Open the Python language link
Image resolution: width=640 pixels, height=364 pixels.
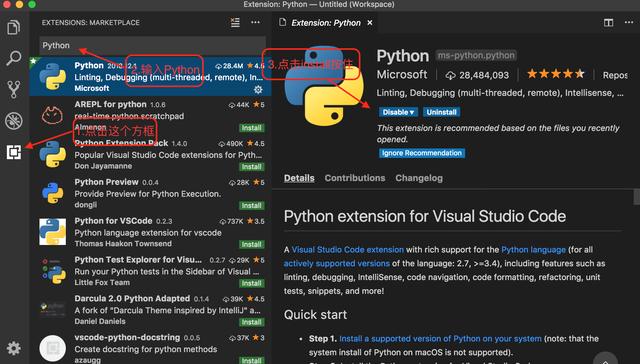click(x=533, y=249)
